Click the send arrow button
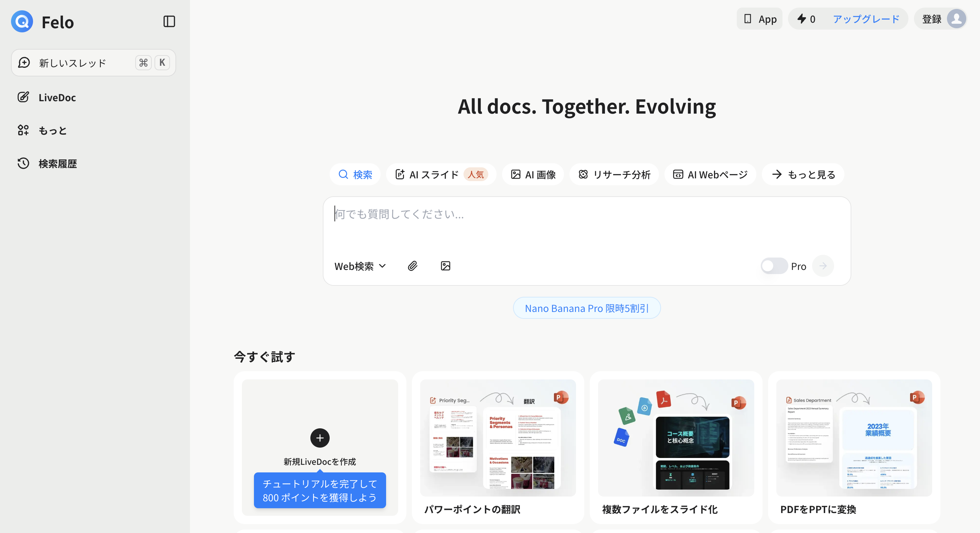The image size is (980, 533). (x=823, y=266)
